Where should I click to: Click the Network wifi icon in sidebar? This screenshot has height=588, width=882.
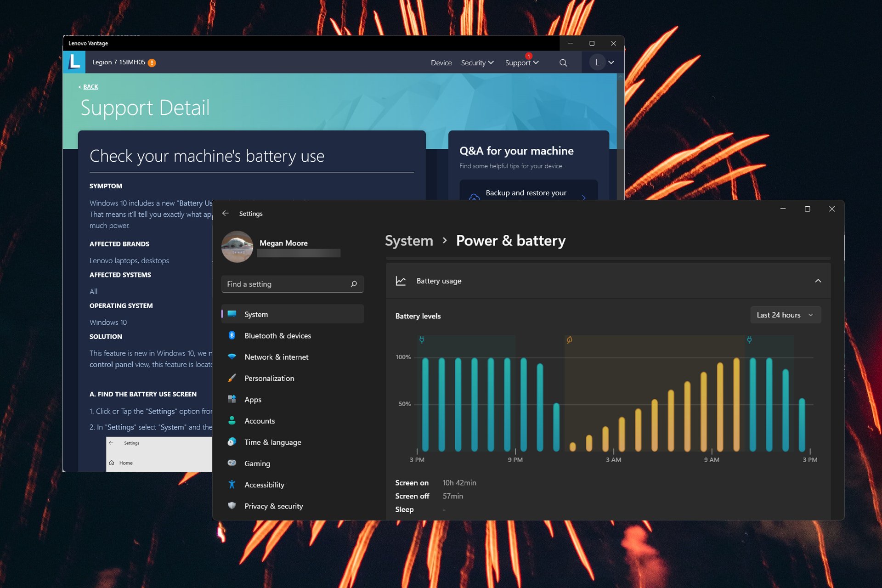point(232,356)
